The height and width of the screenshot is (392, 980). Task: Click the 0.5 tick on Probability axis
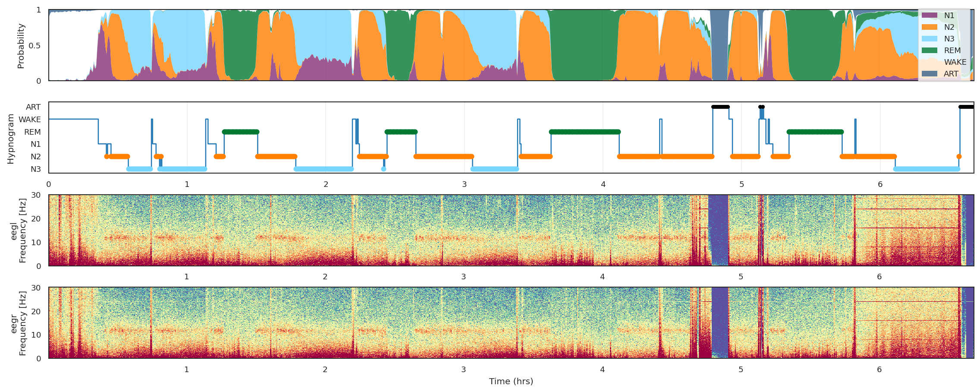click(x=35, y=46)
